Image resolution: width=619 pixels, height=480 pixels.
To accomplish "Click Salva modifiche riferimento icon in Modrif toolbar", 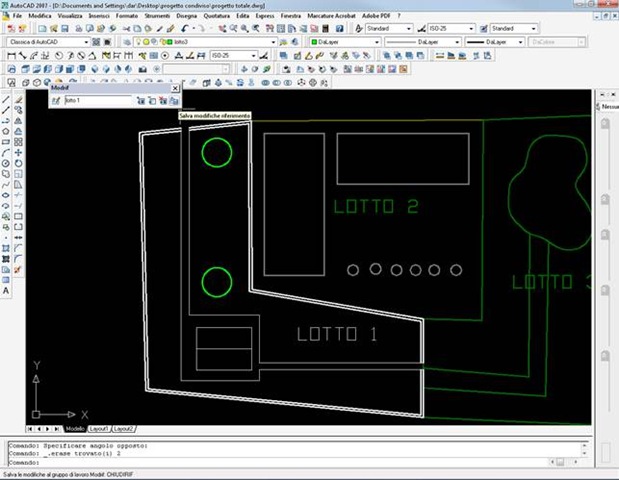I will pyautogui.click(x=173, y=101).
